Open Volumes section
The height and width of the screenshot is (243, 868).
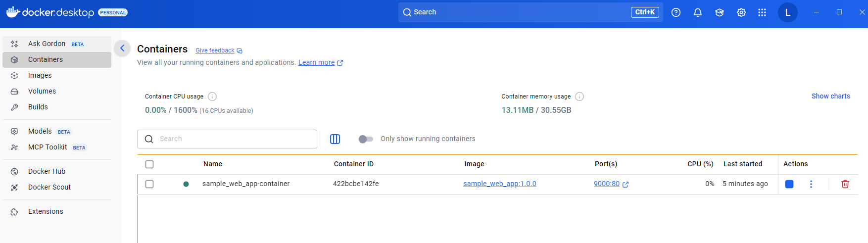click(57, 91)
